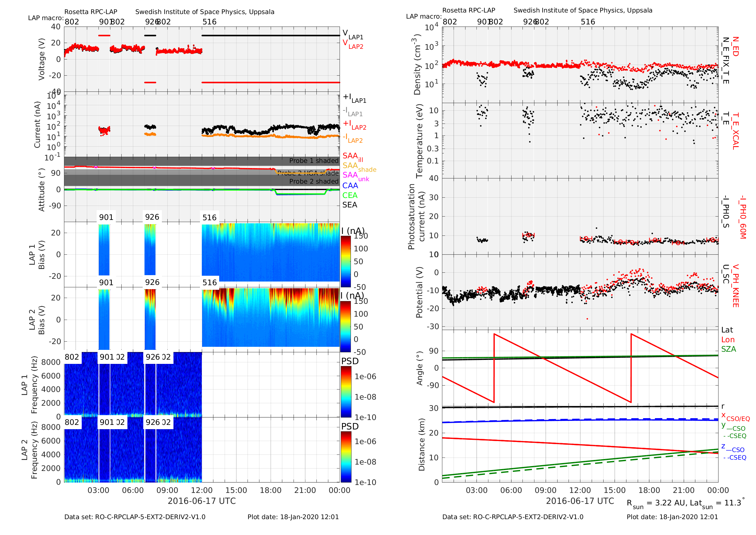
Task: Click the 901 macro label in LAP 1 bias panel
Action: coord(106,217)
